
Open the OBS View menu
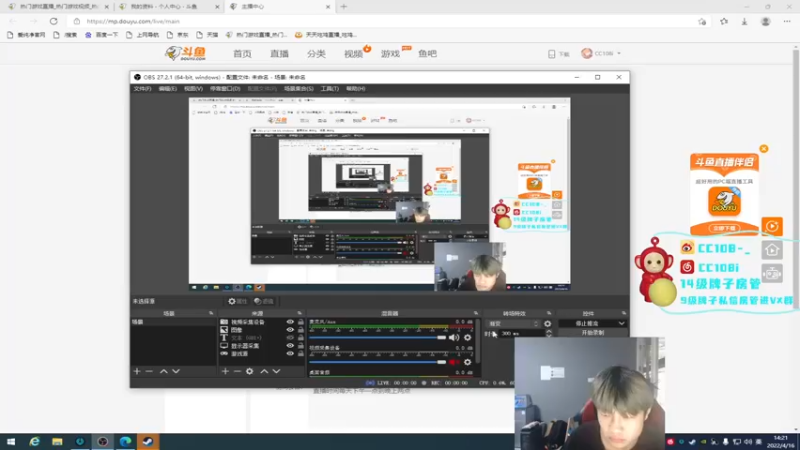click(193, 89)
